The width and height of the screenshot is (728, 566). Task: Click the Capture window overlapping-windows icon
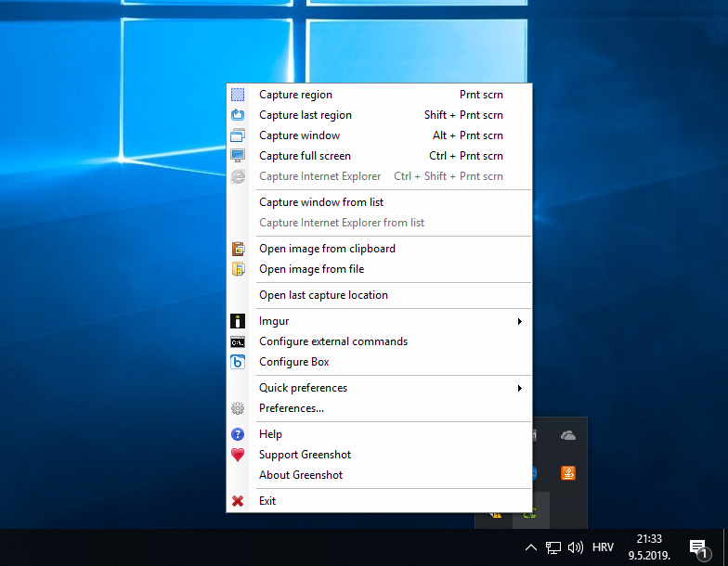click(238, 135)
